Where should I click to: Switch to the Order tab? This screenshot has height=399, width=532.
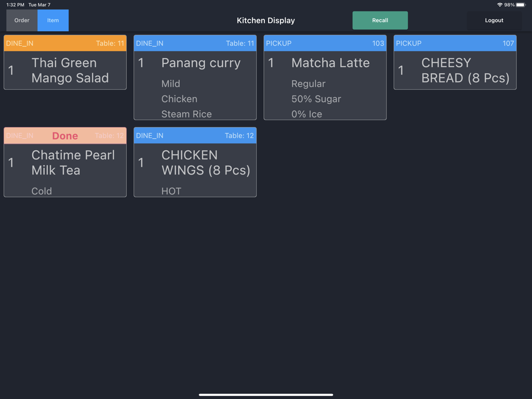click(22, 20)
